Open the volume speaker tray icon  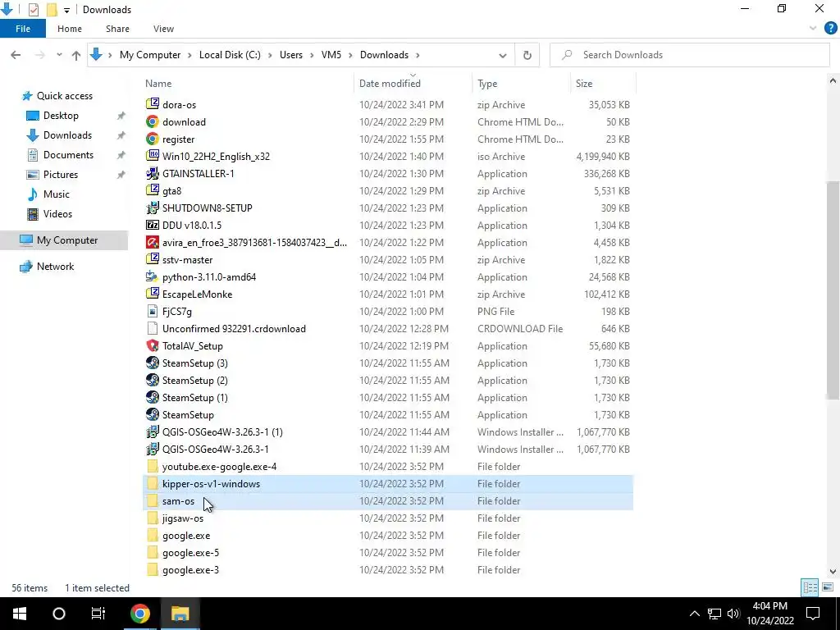(733, 614)
